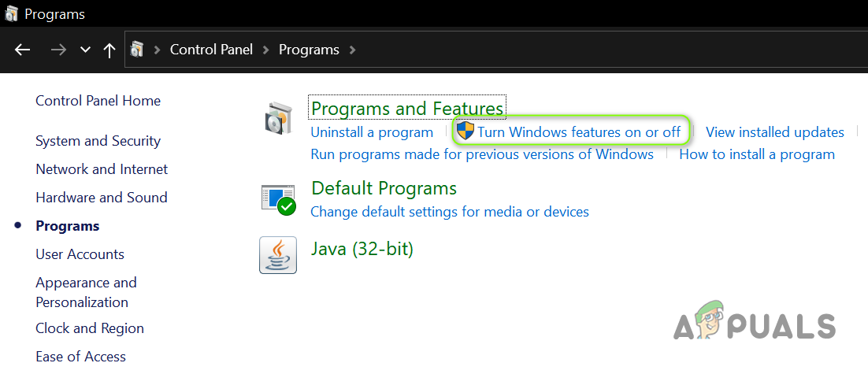Click the forward arrow navigation button

coord(58,50)
